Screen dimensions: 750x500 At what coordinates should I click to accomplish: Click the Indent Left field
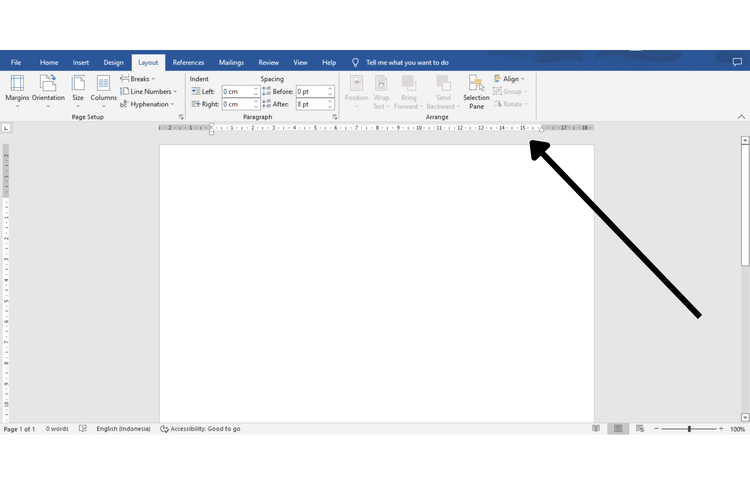(237, 91)
